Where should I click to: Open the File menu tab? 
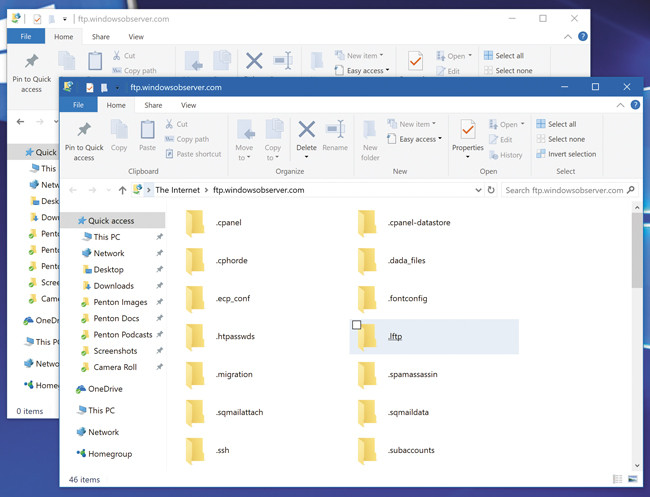click(x=78, y=105)
